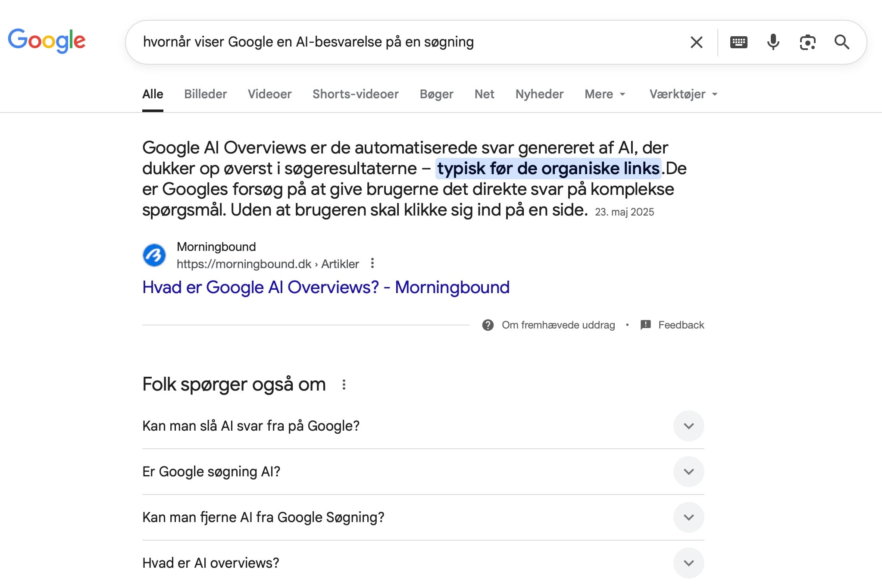Expand "Kan man fjerne AI fra Google Søgning?"
Image resolution: width=882 pixels, height=588 pixels.
[688, 517]
